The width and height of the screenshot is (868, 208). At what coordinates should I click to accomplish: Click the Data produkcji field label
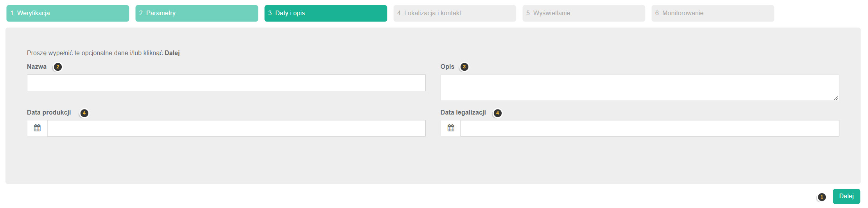pyautogui.click(x=49, y=113)
